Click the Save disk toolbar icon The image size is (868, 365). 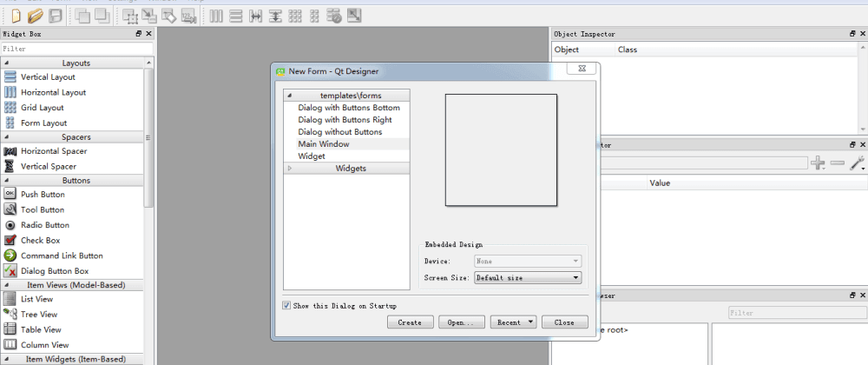pos(55,16)
